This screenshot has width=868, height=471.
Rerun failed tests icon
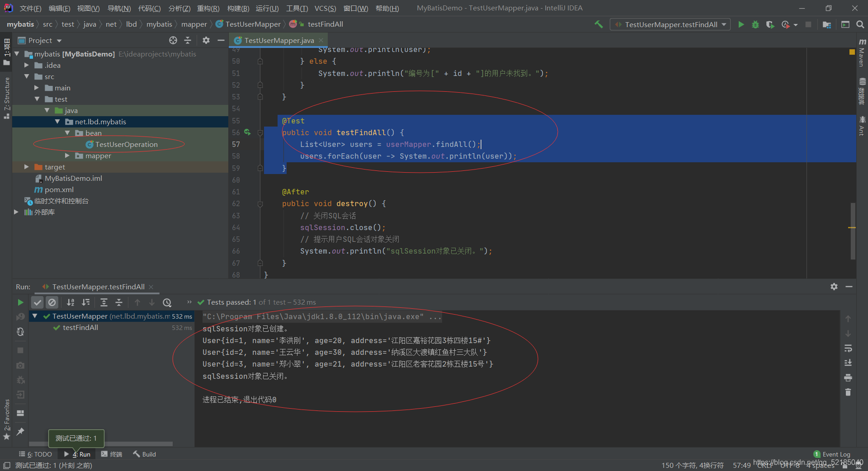(x=20, y=317)
